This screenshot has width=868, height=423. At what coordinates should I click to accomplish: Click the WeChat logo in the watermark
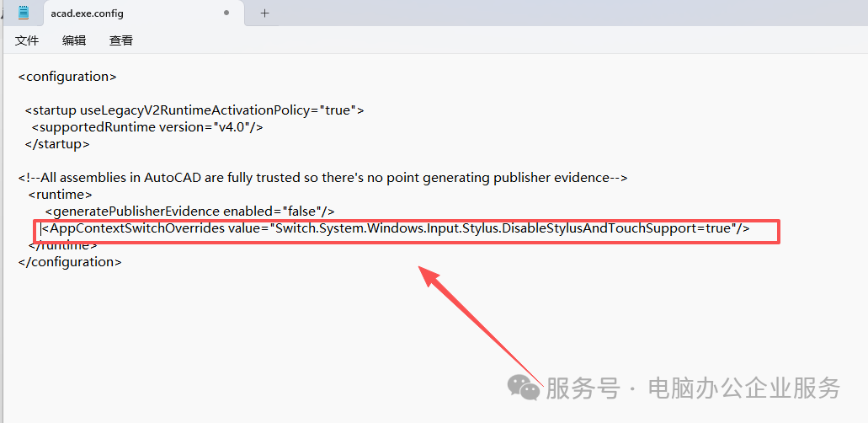click(523, 388)
